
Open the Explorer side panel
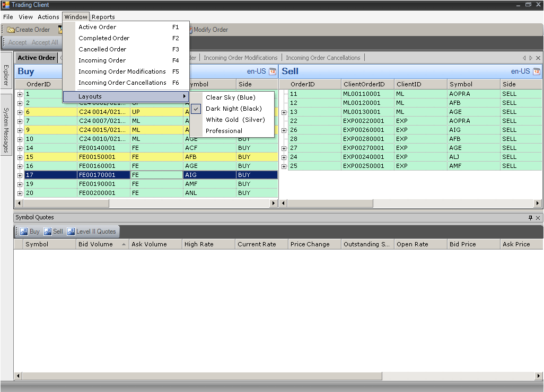6,75
